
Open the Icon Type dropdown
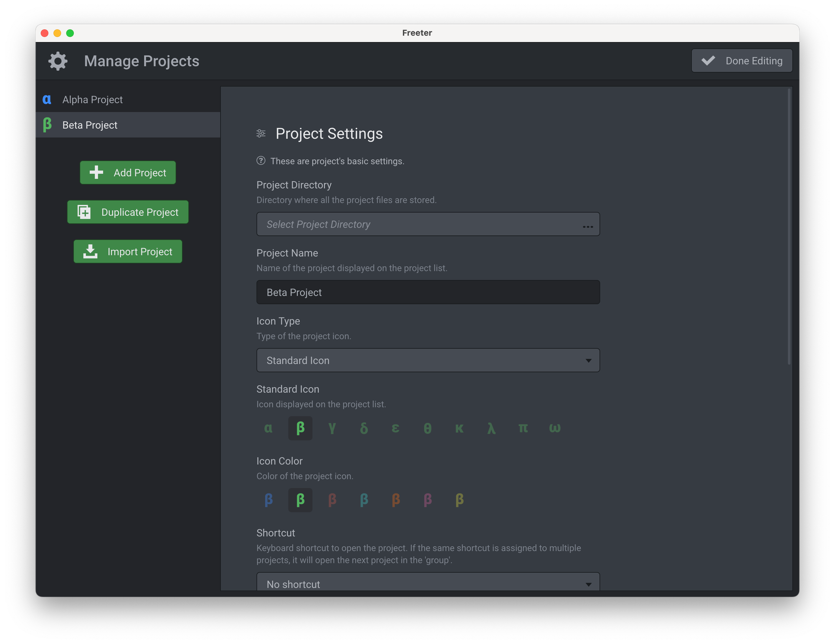(428, 360)
